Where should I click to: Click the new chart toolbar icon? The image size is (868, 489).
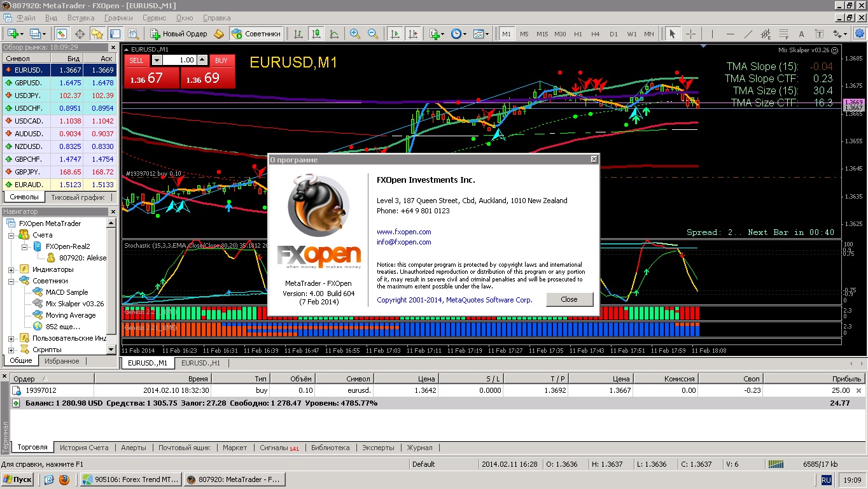[12, 34]
